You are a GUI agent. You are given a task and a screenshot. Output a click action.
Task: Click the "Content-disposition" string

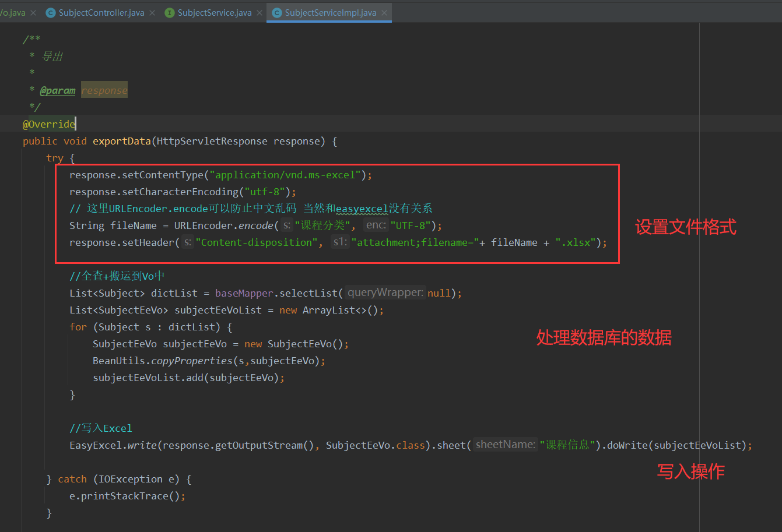point(257,242)
